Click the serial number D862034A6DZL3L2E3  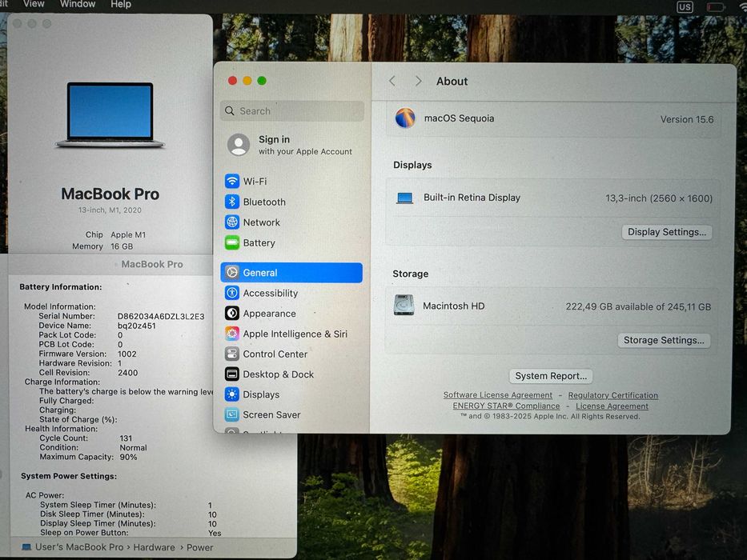161,316
